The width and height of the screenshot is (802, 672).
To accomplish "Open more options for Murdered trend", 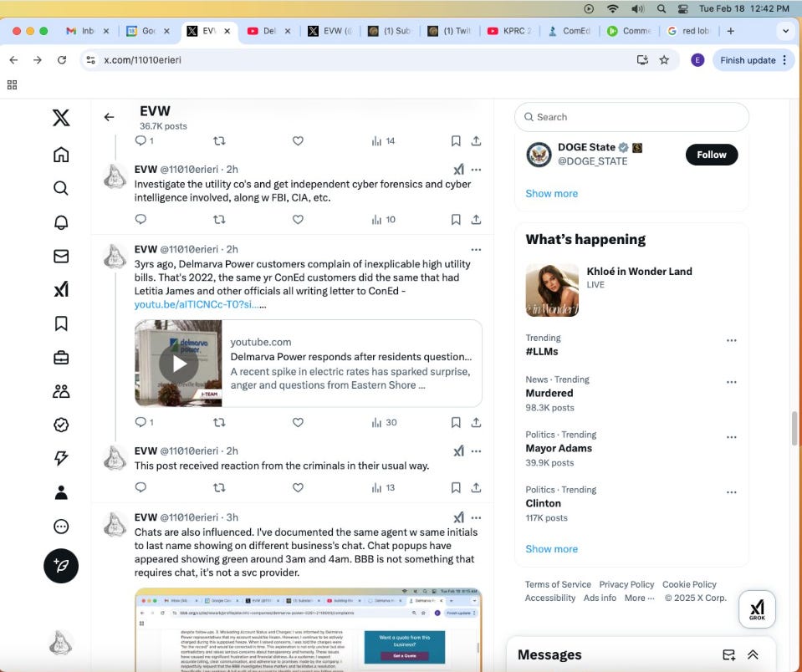I will pyautogui.click(x=732, y=382).
